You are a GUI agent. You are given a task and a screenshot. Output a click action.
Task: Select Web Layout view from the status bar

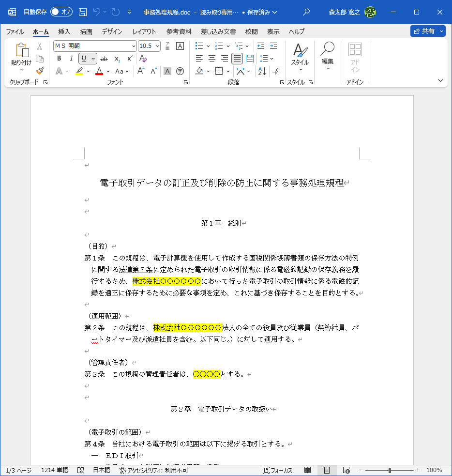(x=347, y=469)
